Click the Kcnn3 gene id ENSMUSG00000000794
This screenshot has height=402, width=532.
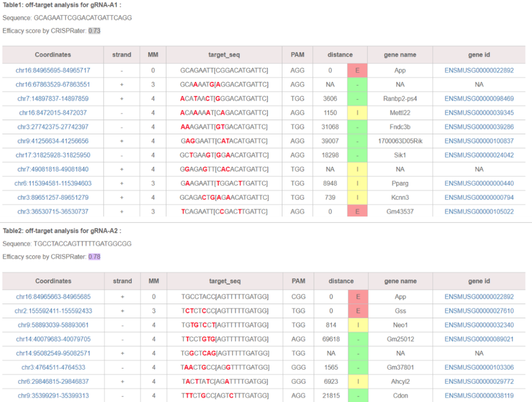[x=479, y=198]
